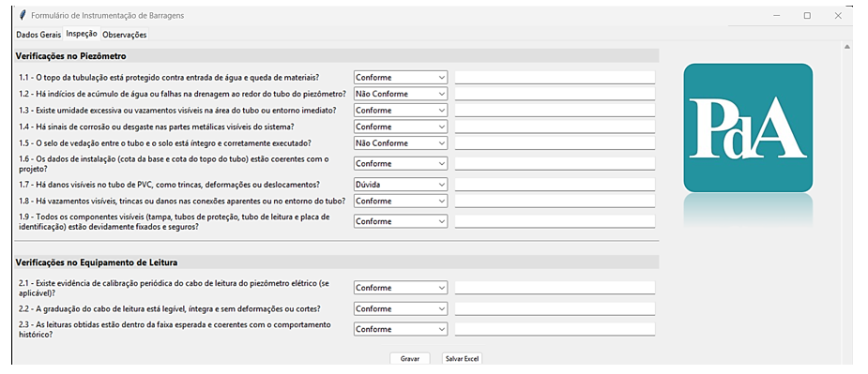The width and height of the screenshot is (868, 374).
Task: Focus the text field for item 1.6
Action: tap(555, 164)
